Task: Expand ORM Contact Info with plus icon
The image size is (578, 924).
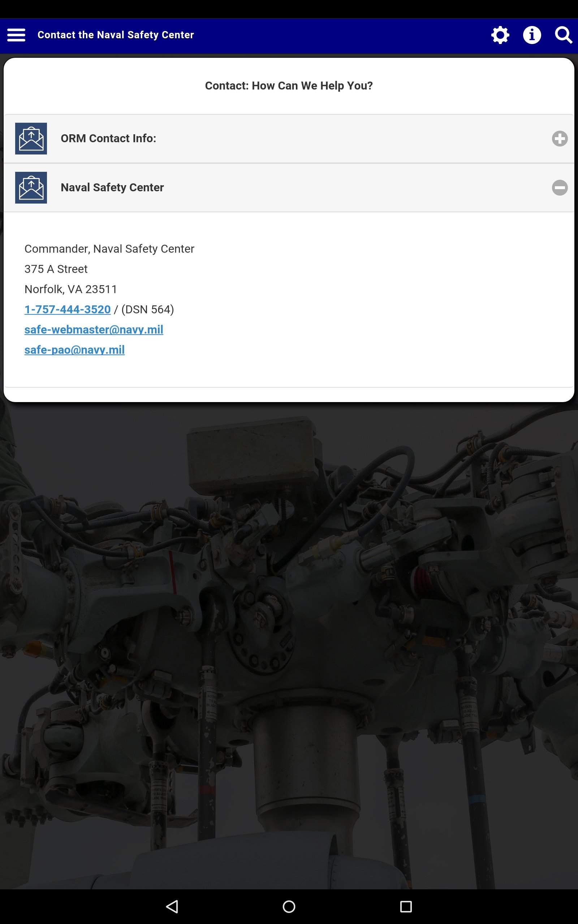Action: pyautogui.click(x=560, y=139)
